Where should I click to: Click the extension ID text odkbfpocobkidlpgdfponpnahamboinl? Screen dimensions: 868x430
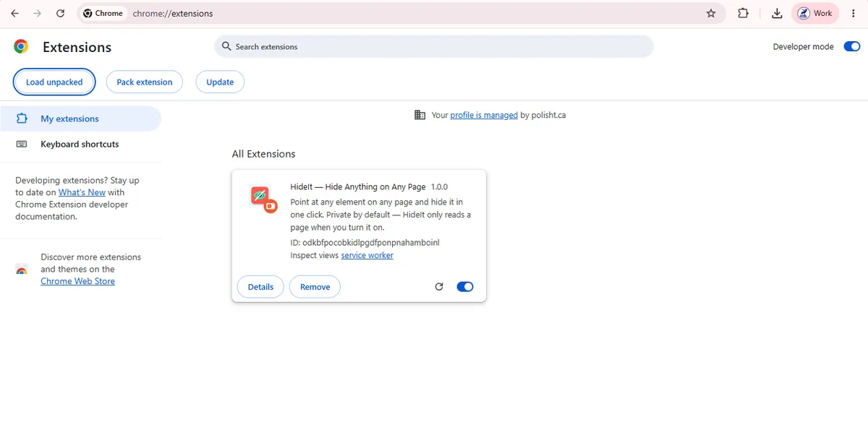[370, 242]
